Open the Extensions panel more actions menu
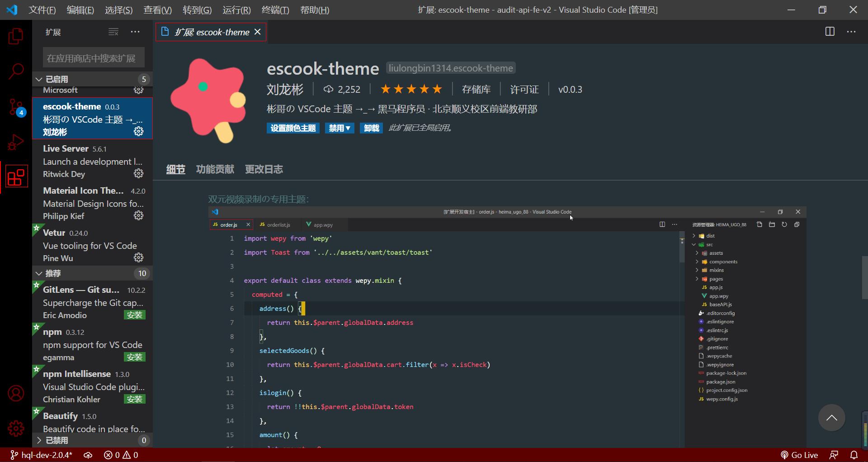Screen dimensions: 868x462 tap(135, 32)
